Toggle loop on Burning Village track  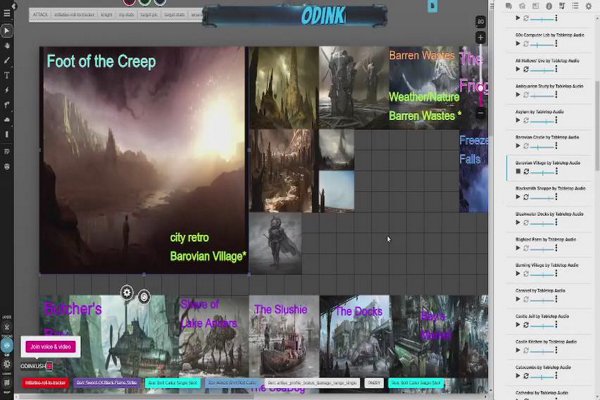[526, 274]
